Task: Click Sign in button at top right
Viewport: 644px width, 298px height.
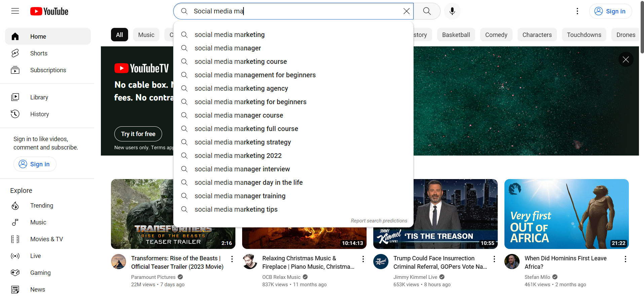Action: [610, 11]
